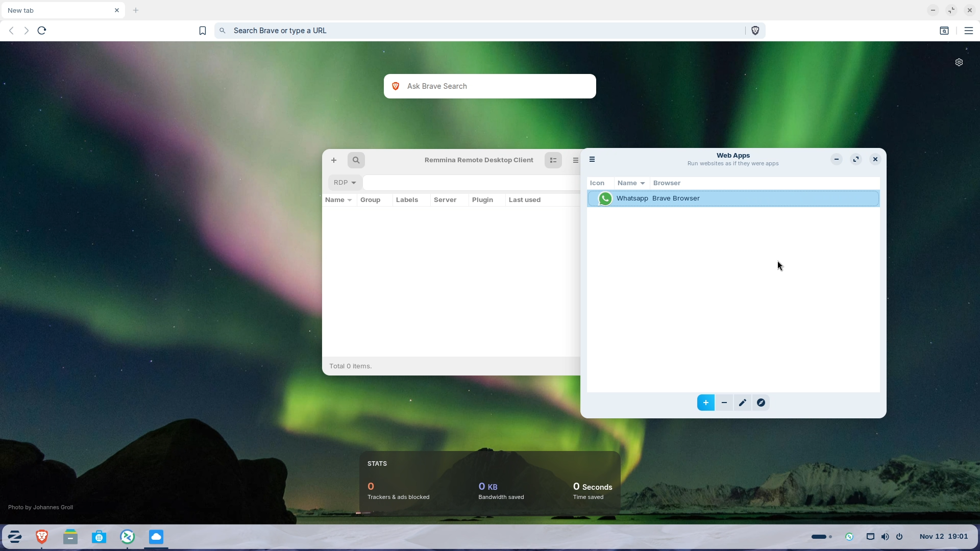Launch the selected web app
Screen dimensions: 980x551
(761, 403)
